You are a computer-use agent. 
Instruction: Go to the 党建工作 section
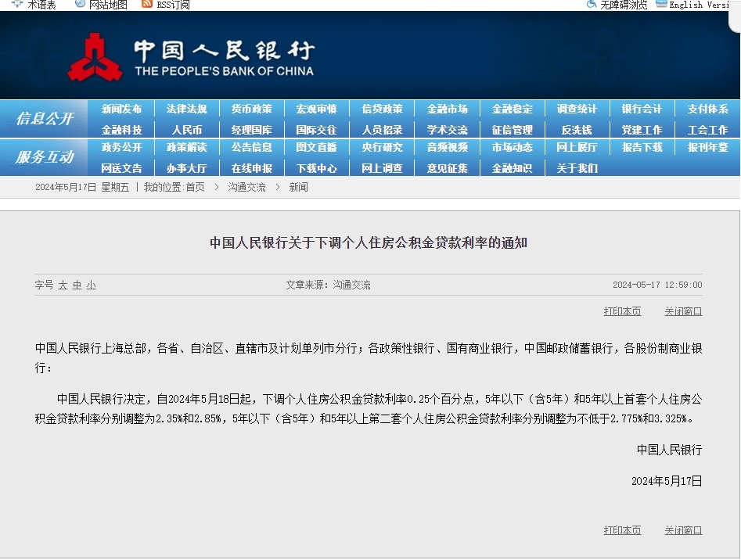pos(642,130)
